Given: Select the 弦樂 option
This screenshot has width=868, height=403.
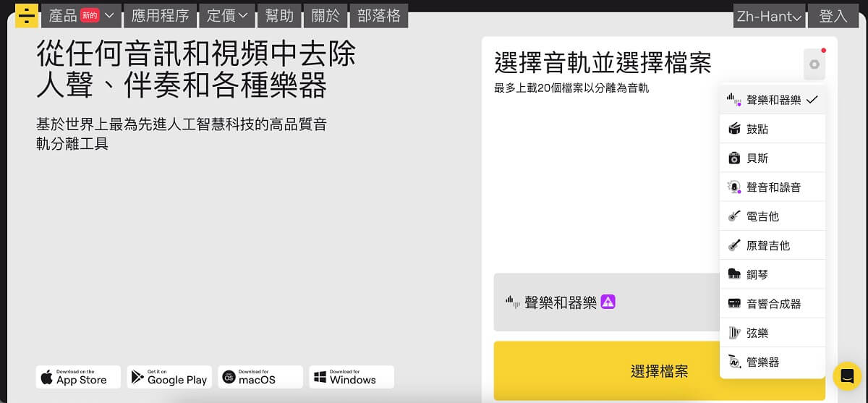Looking at the screenshot, I should (773, 333).
